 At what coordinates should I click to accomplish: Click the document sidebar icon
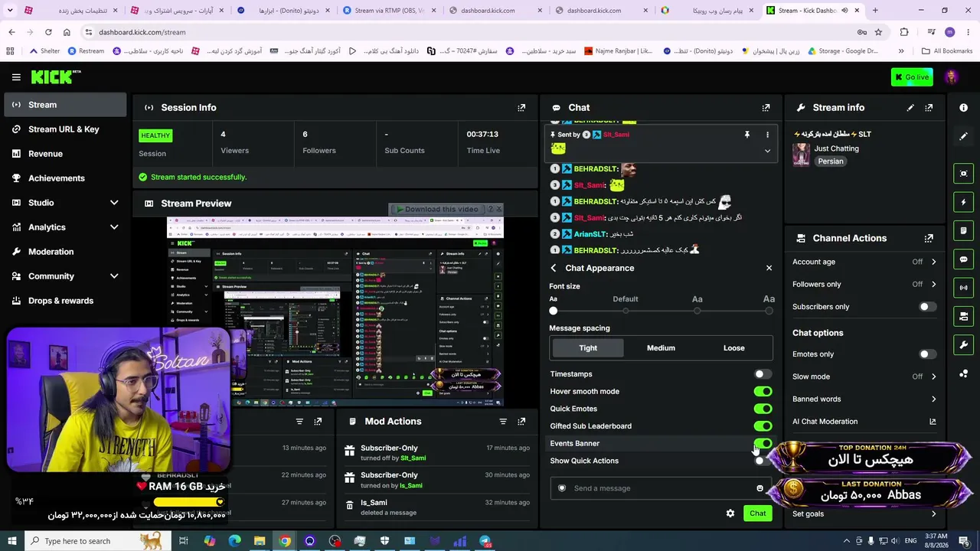click(963, 230)
